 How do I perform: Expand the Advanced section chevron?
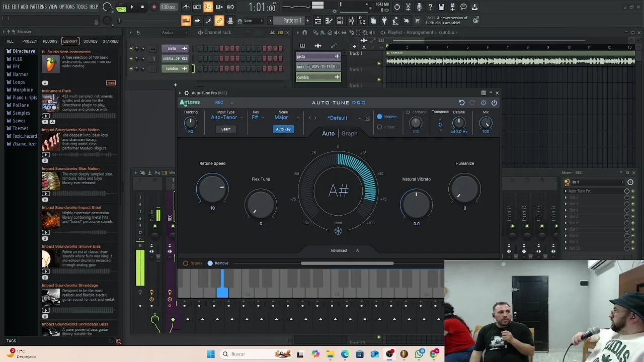(357, 250)
